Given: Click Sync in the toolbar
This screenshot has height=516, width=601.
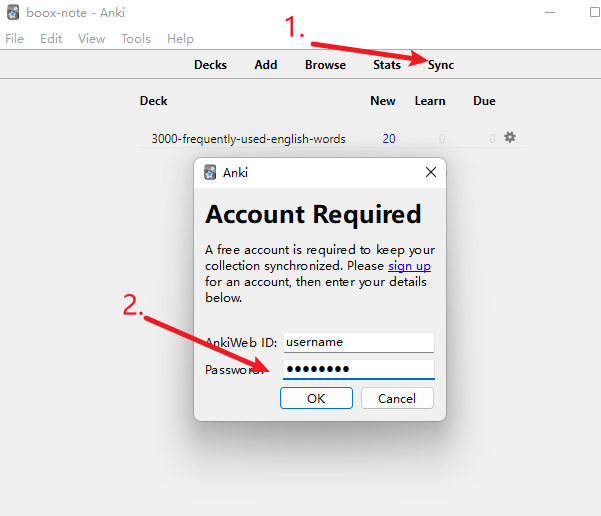Looking at the screenshot, I should tap(441, 65).
